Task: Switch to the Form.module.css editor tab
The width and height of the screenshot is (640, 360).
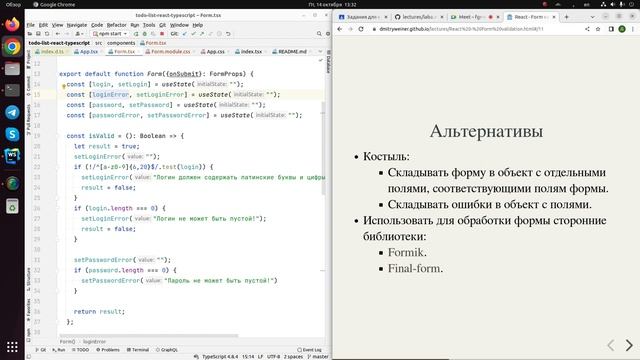Action: (167, 51)
